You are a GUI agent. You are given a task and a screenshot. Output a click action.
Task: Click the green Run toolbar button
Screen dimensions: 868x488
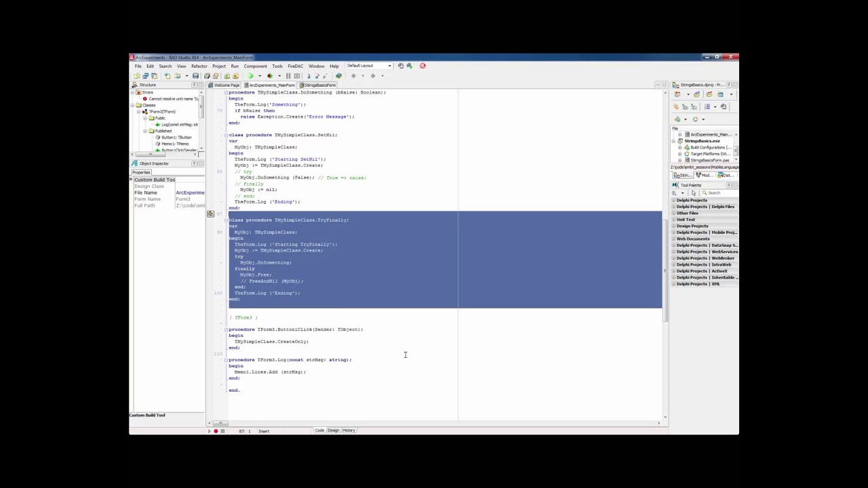point(250,76)
